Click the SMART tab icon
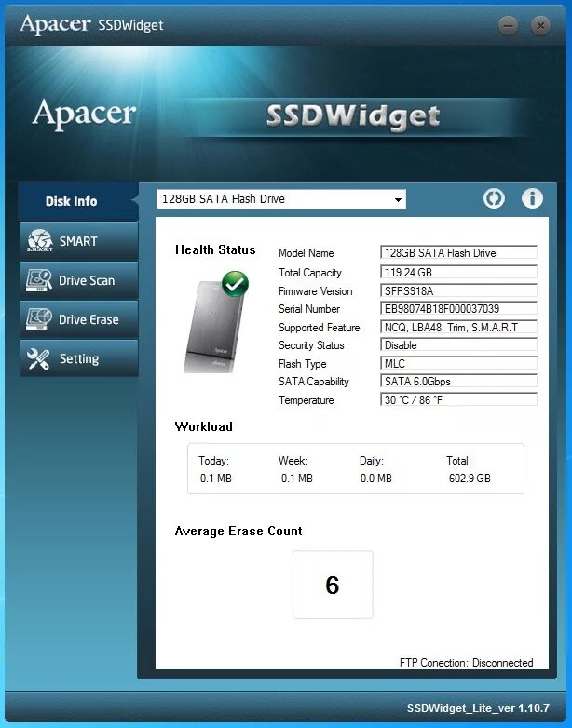 coord(40,240)
